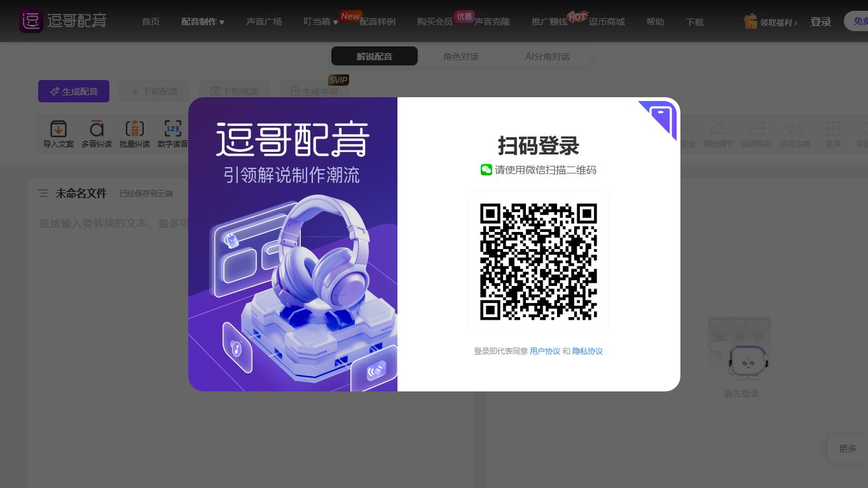
Task: Switch to the AI分角对话 tab
Action: pos(547,56)
